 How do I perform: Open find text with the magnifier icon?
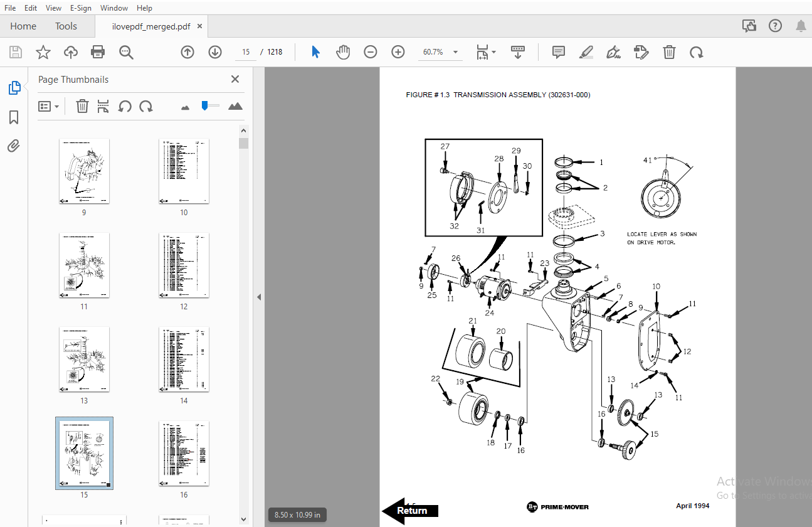click(127, 52)
